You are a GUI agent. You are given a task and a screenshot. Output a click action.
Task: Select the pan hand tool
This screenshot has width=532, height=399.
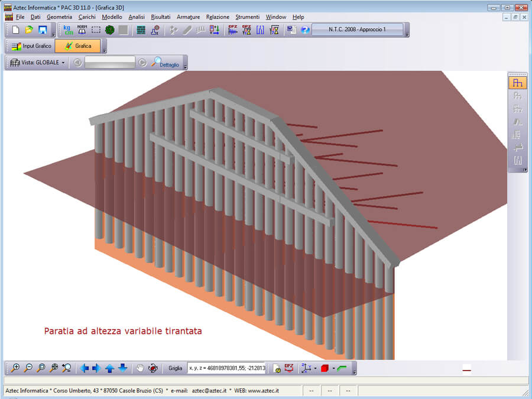(140, 368)
